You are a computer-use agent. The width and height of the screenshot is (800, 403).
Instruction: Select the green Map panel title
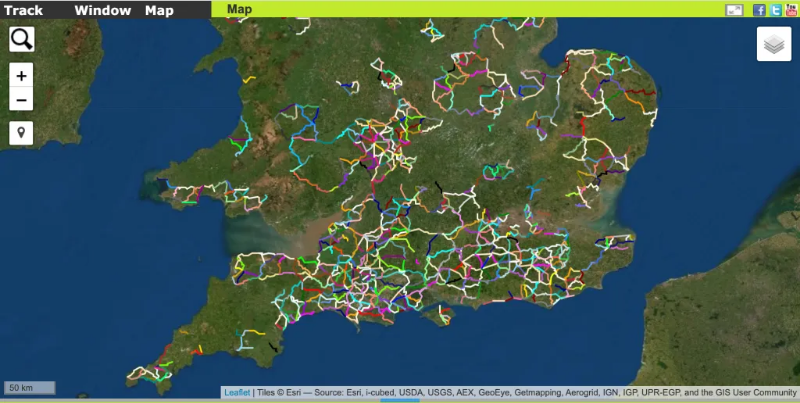(x=239, y=9)
